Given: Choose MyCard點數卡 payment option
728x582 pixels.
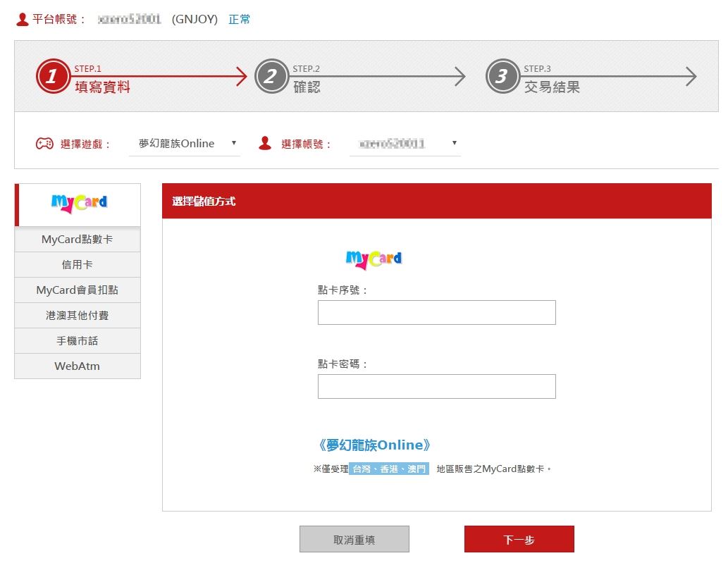Looking at the screenshot, I should pyautogui.click(x=78, y=240).
